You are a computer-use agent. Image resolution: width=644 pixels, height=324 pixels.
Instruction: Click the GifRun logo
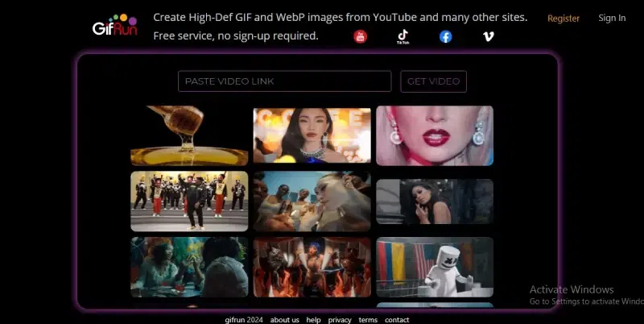pos(114,26)
